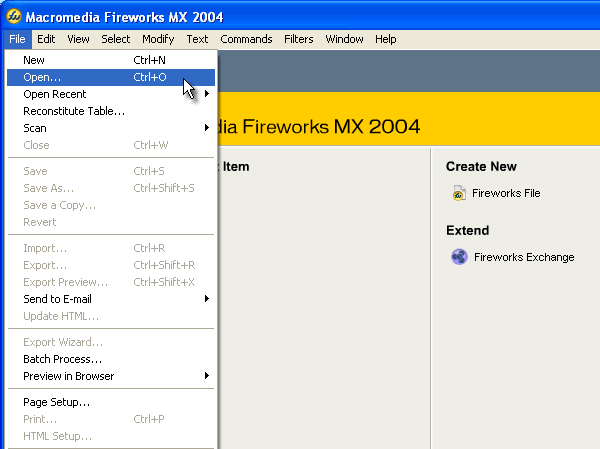Expand the Open Recent submenu arrow
This screenshot has height=449, width=600.
(206, 94)
